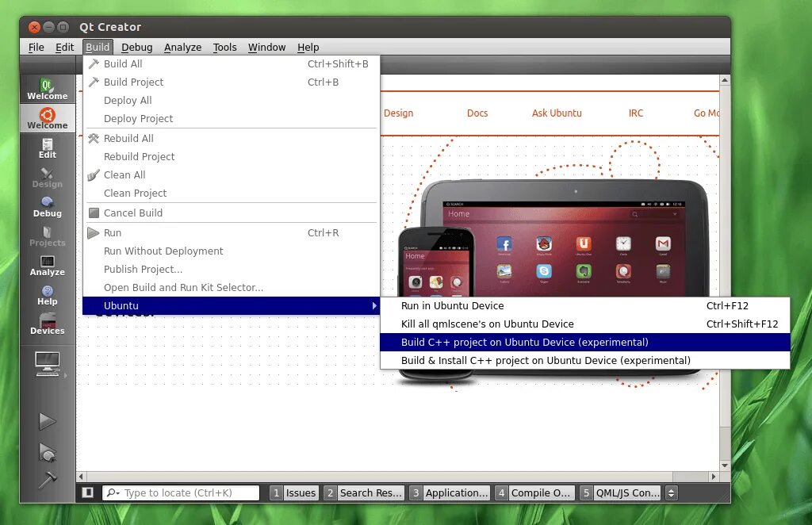The image size is (812, 525).
Task: Open the Debug menu
Action: click(136, 47)
